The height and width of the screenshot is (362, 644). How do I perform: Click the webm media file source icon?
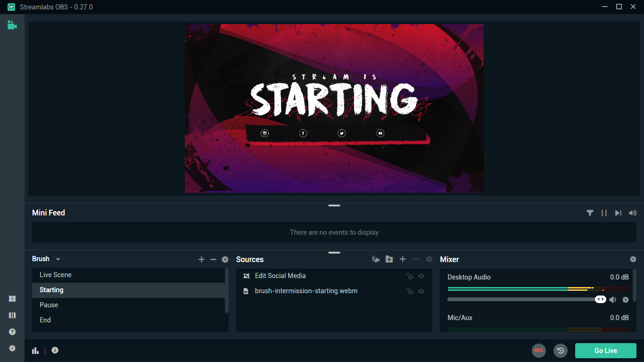[246, 291]
